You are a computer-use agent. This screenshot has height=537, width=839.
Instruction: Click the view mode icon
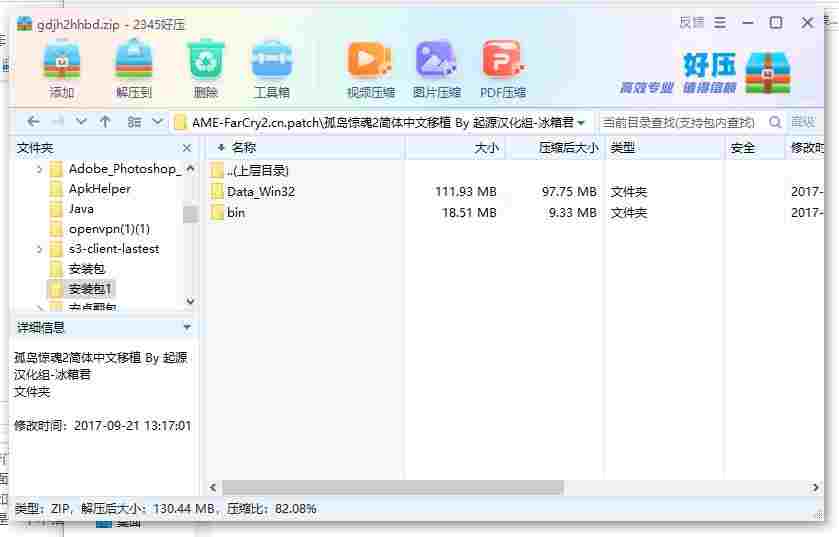click(x=134, y=122)
